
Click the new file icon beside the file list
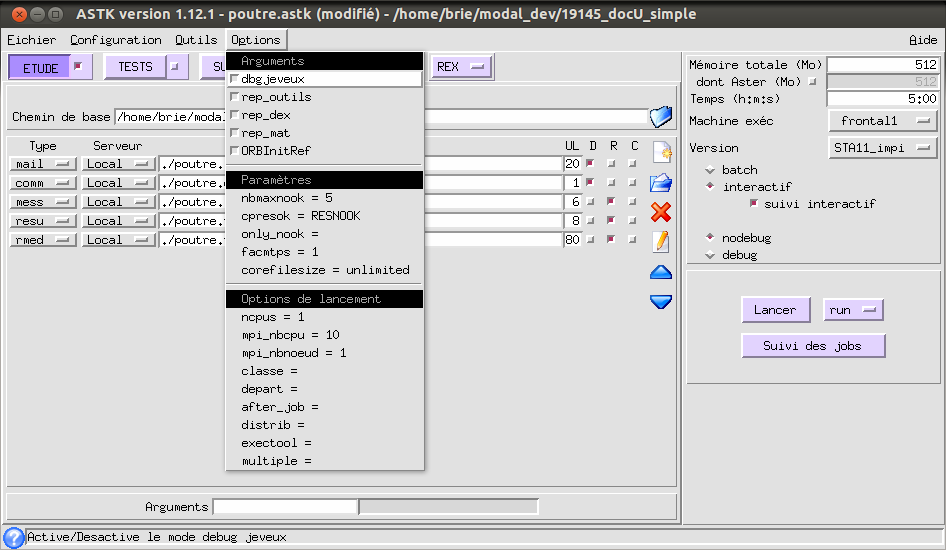pos(661,153)
